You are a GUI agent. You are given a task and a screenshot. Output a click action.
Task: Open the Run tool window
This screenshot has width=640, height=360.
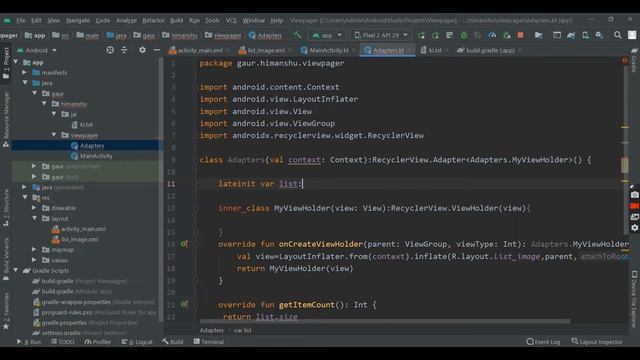29,342
